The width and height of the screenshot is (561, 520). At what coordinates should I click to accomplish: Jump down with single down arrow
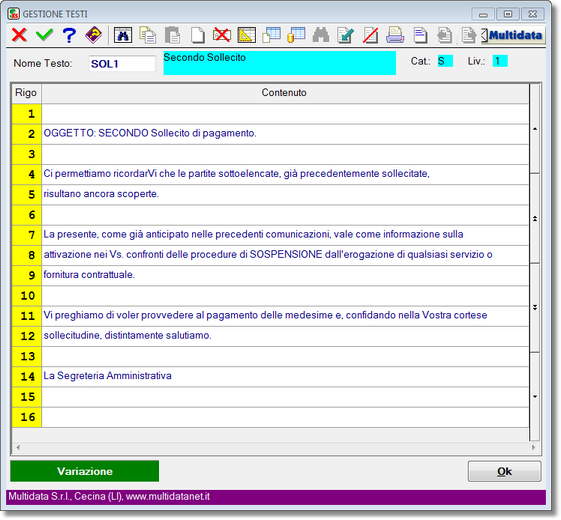point(535,396)
